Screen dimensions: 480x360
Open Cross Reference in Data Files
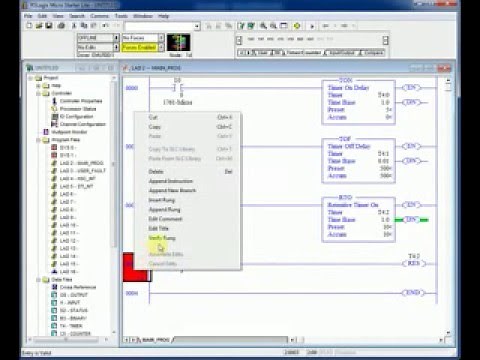78,287
